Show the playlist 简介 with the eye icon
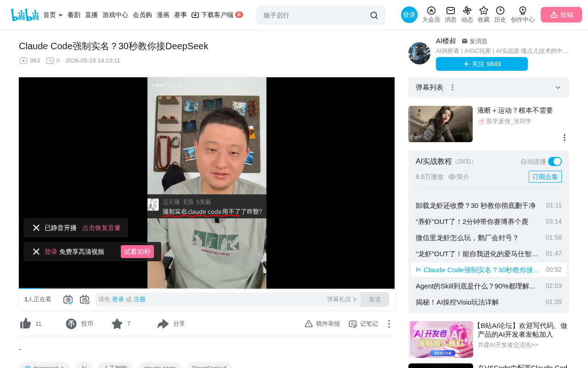 (x=459, y=177)
